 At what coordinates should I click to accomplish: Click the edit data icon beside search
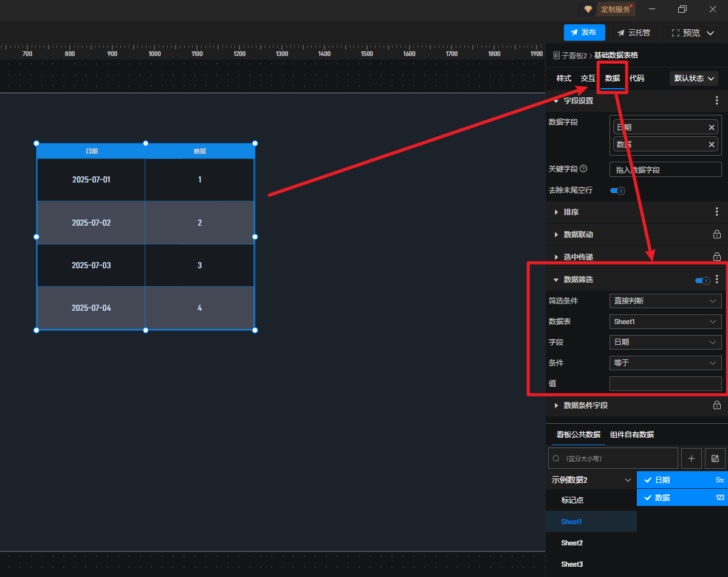[715, 458]
